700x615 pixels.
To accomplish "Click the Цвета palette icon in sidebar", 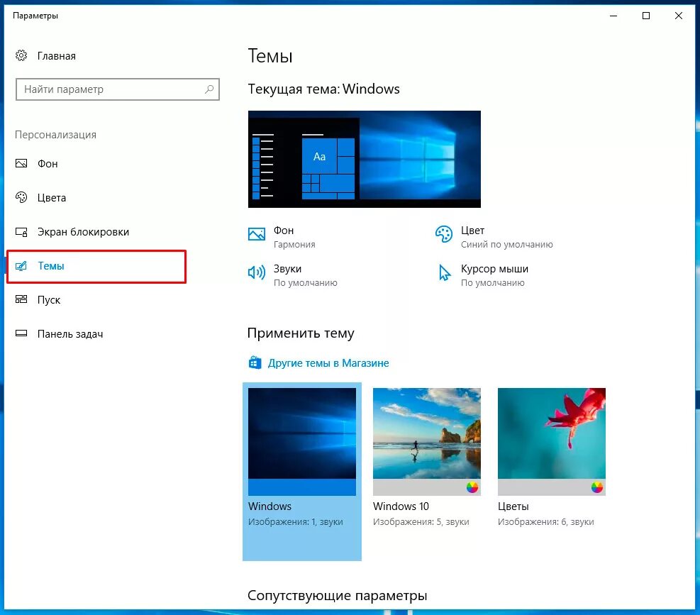I will click(21, 197).
